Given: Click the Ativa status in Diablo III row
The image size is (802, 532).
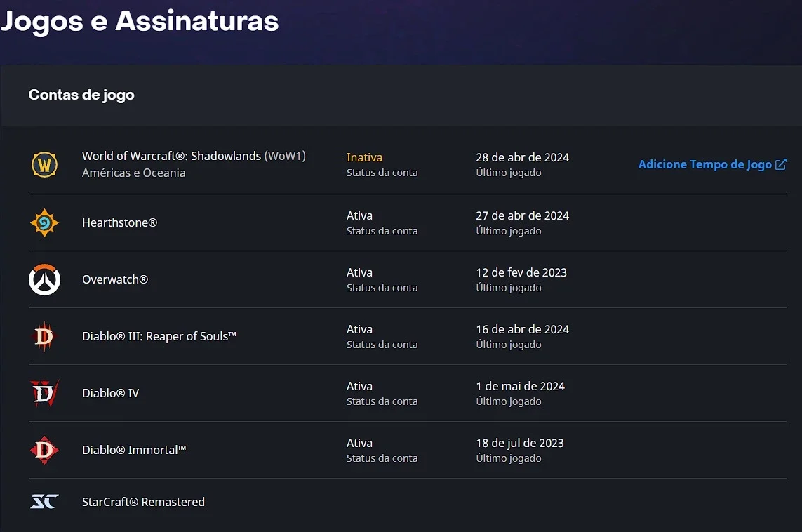Looking at the screenshot, I should 359,329.
